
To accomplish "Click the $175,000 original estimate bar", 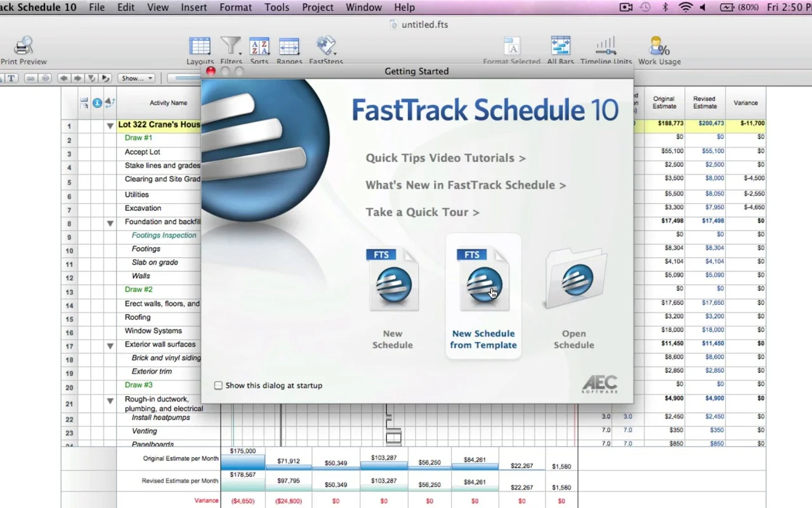I will point(243,462).
